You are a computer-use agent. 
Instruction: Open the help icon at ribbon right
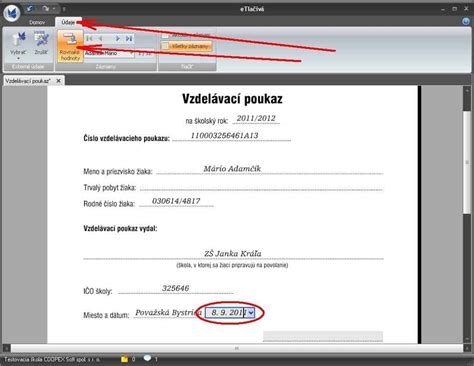click(466, 22)
